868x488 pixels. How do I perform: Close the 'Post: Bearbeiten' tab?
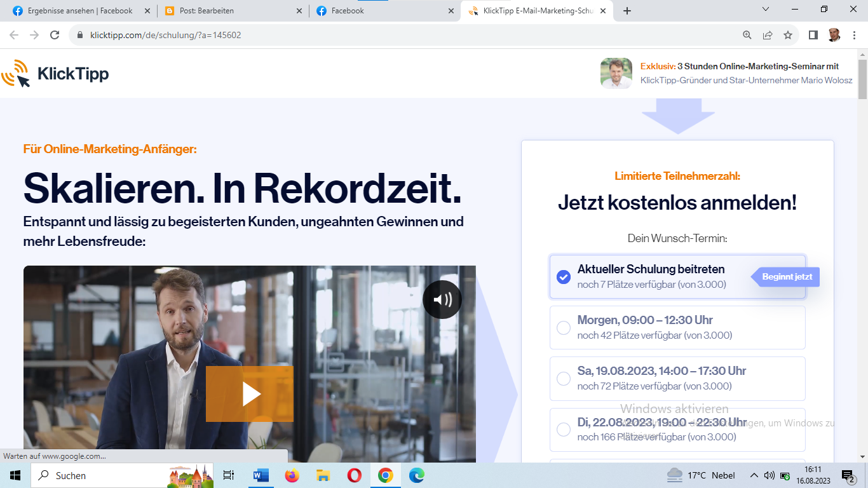pos(299,11)
